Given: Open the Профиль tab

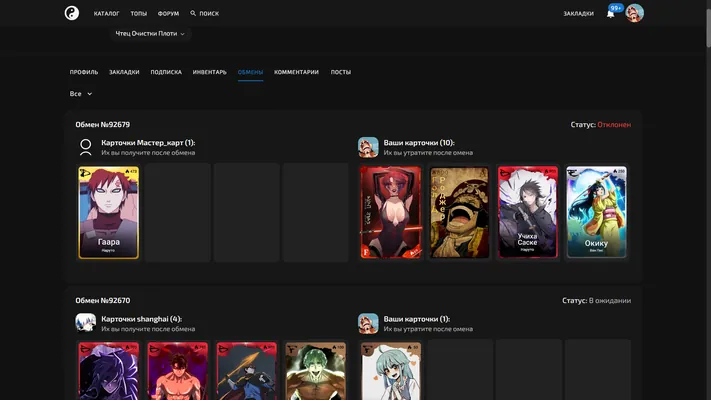Looking at the screenshot, I should (x=84, y=72).
